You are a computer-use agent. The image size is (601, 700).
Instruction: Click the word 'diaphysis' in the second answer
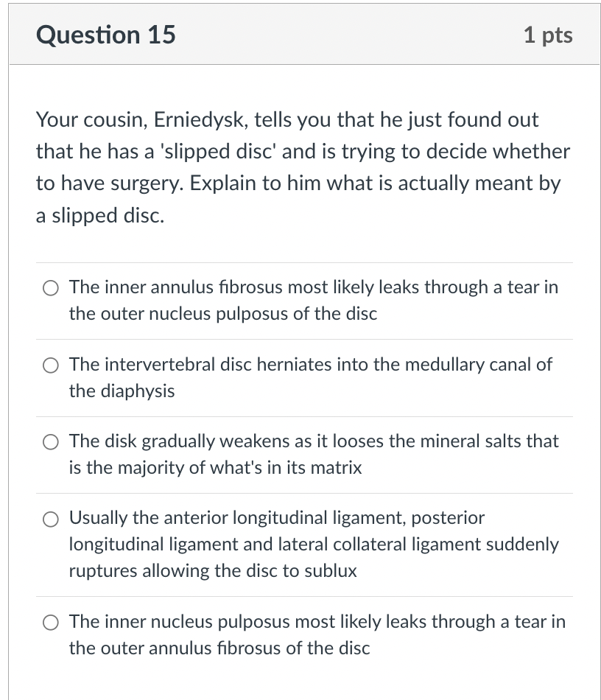click(x=138, y=391)
